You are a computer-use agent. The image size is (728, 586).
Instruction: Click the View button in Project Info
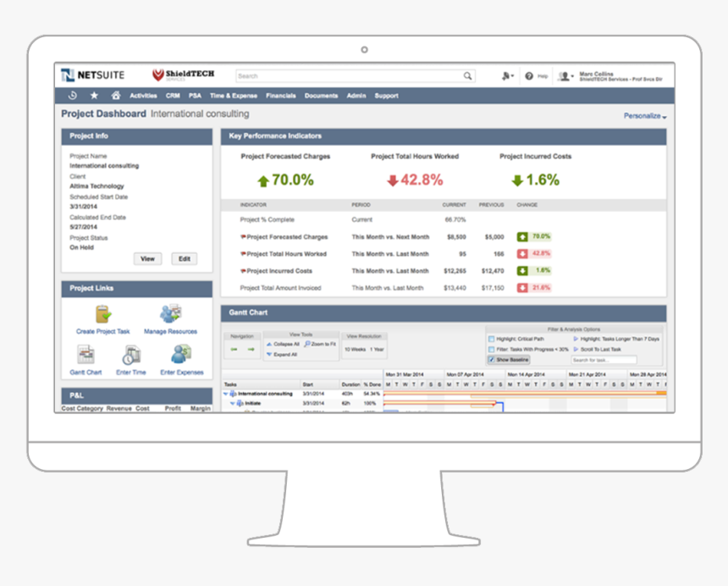coord(147,258)
